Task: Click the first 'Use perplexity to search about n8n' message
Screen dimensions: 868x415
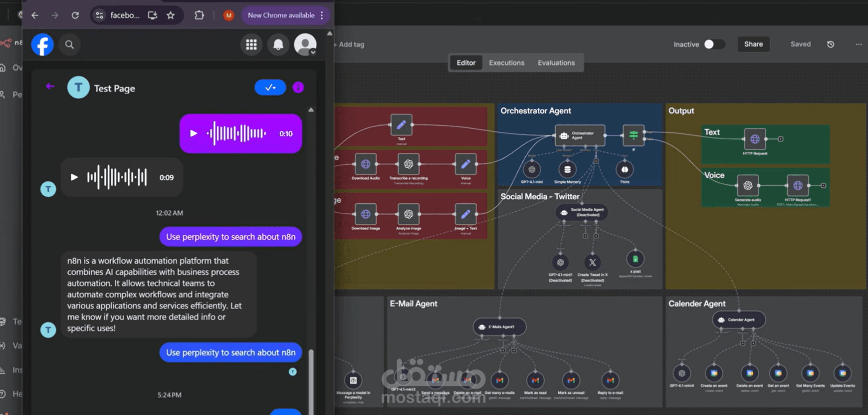Action: [x=231, y=237]
